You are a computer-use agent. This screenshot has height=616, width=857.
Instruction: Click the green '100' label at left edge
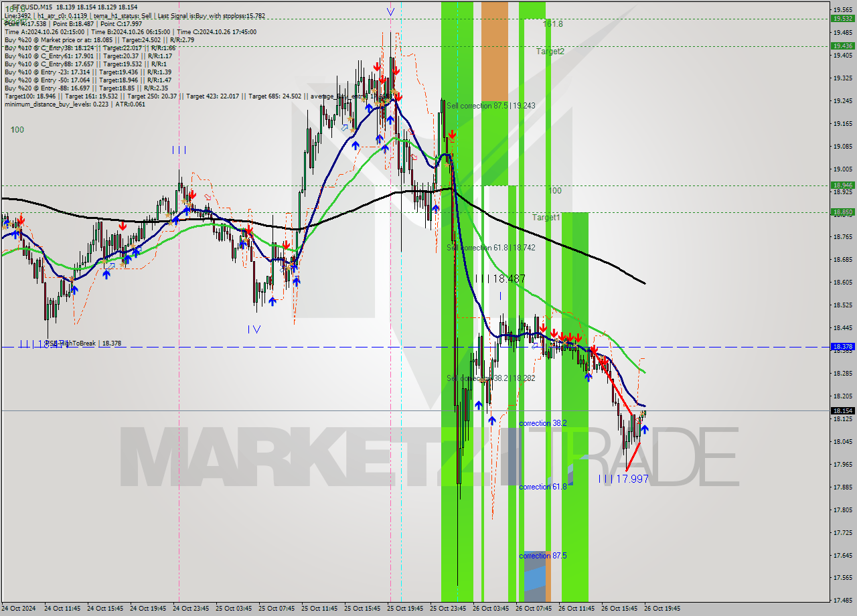tap(17, 130)
